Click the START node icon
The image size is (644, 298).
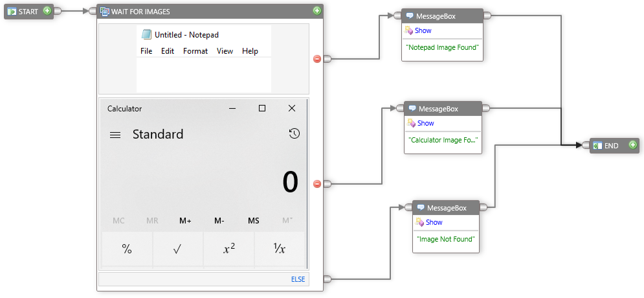click(x=12, y=12)
